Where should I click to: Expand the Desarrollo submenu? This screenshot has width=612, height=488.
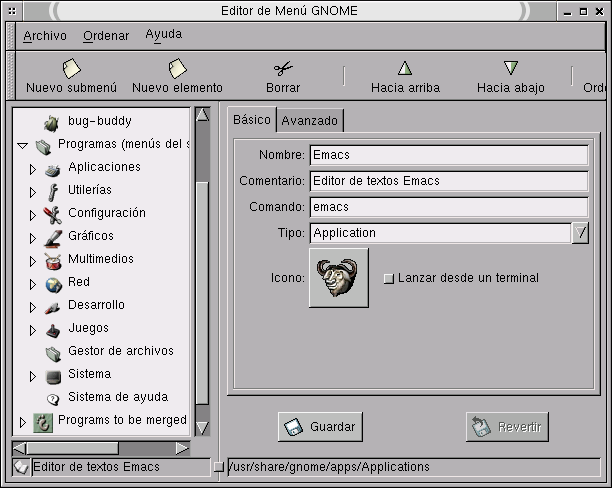pos(33,308)
